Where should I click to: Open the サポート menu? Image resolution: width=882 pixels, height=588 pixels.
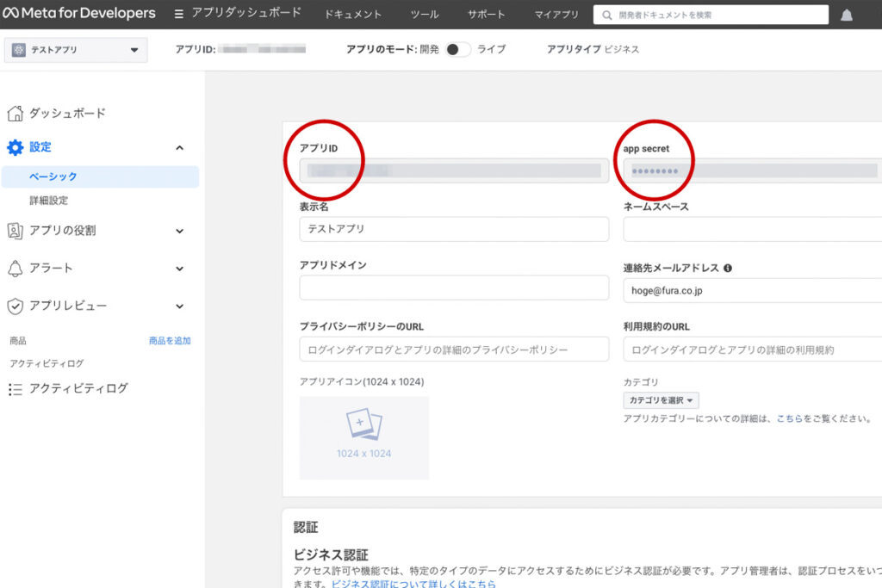[x=486, y=15]
